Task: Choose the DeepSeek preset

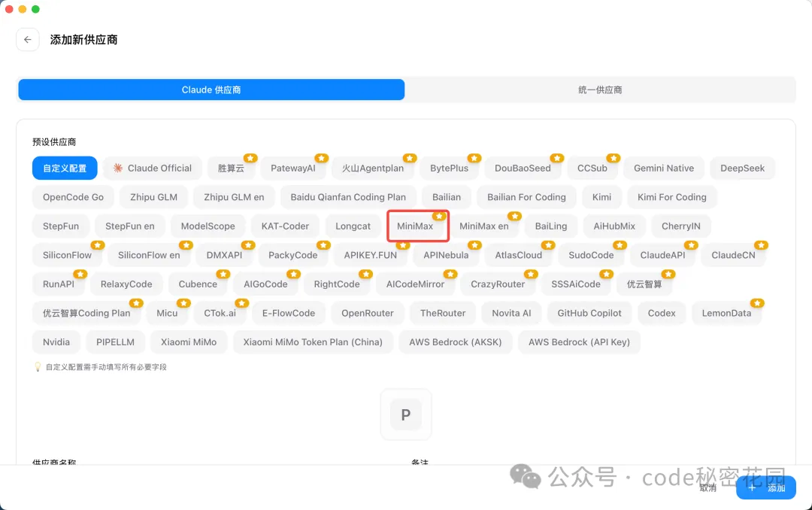Action: click(x=743, y=168)
